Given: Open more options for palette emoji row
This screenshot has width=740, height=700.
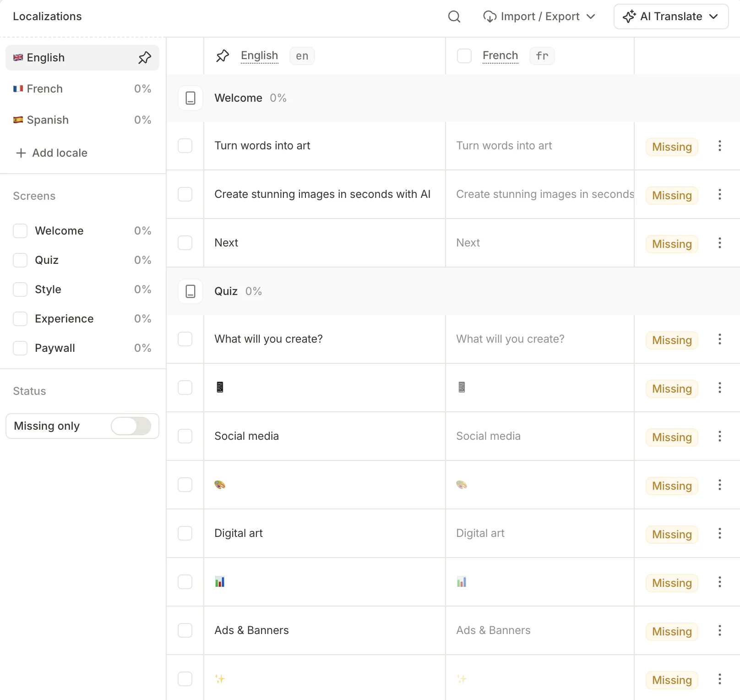Looking at the screenshot, I should tap(720, 485).
